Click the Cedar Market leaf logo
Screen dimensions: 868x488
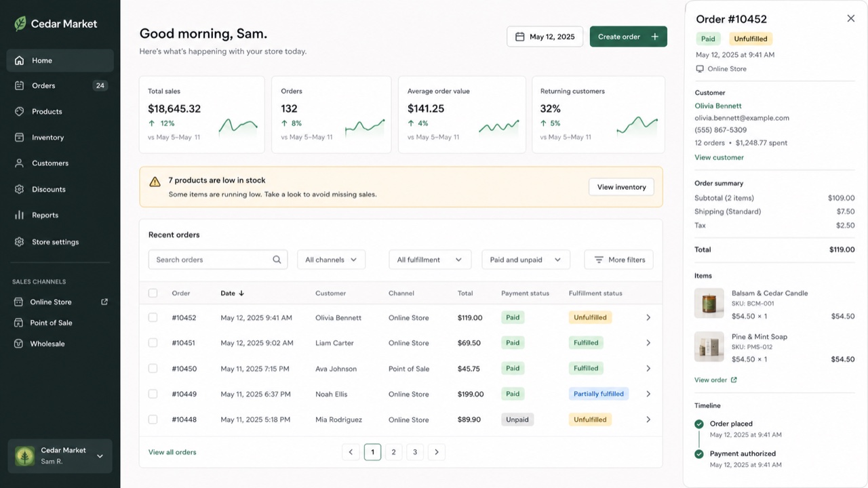tap(20, 24)
